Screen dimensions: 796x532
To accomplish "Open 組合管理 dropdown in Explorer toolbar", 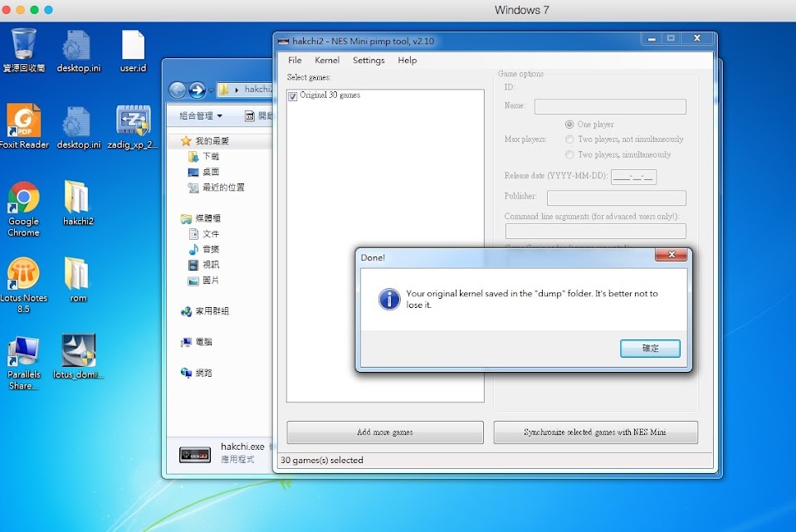I will pos(201,115).
